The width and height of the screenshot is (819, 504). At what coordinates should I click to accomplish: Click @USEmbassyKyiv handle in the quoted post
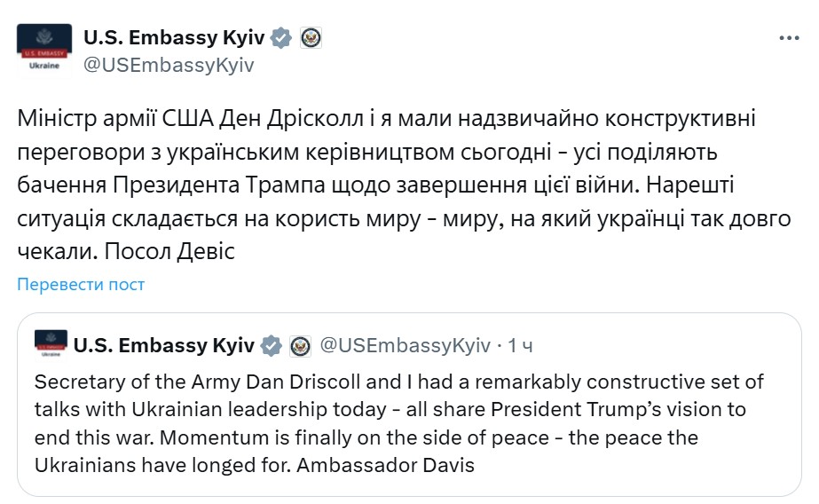tap(404, 345)
